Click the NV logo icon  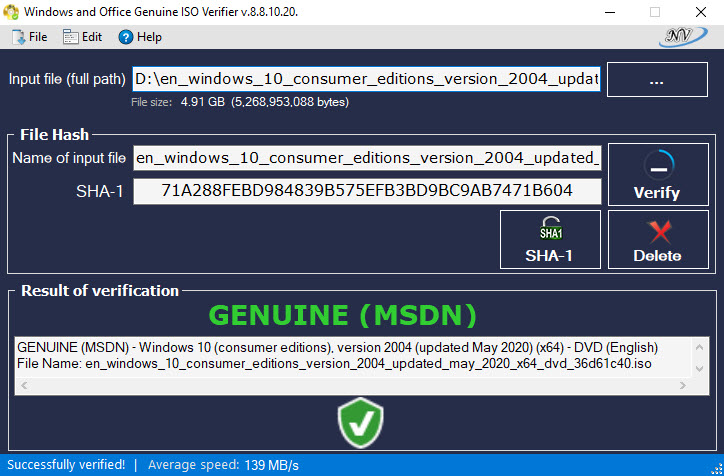coord(683,37)
